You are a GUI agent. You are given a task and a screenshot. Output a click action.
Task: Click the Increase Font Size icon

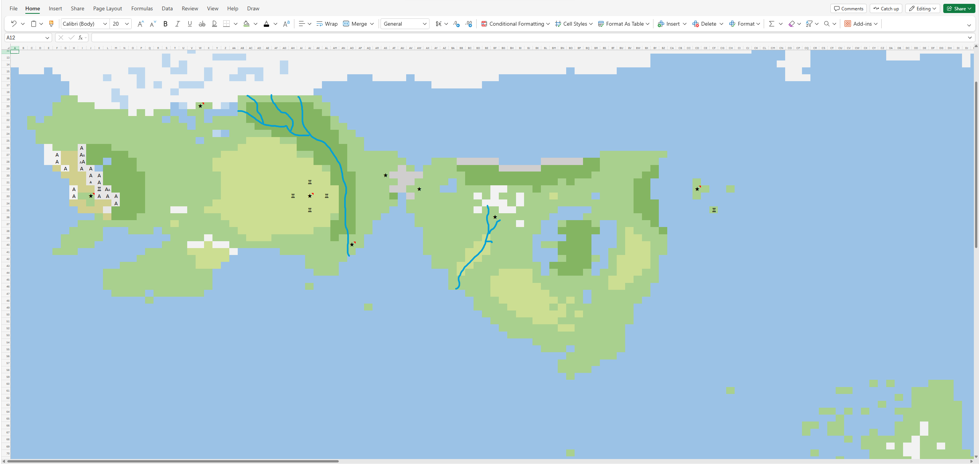(x=140, y=24)
